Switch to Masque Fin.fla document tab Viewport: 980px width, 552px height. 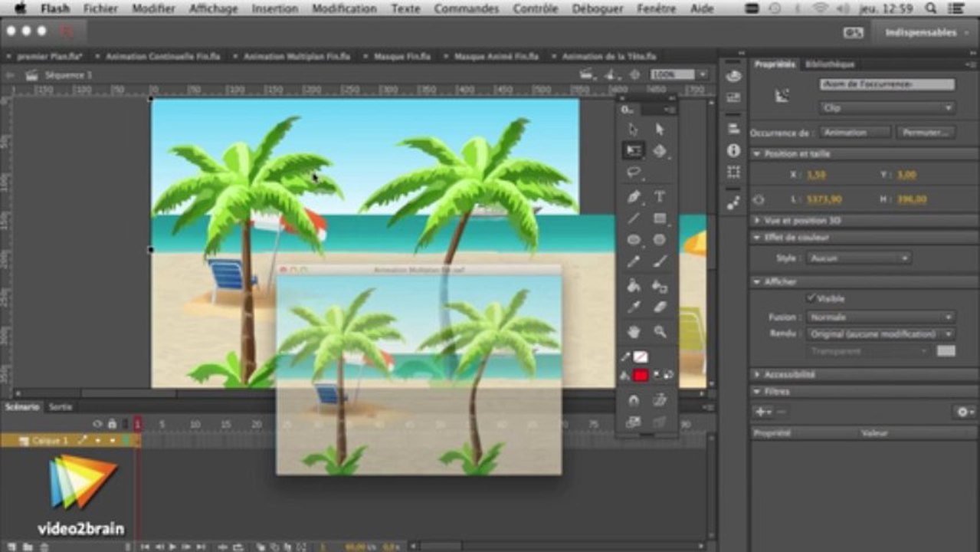point(401,57)
